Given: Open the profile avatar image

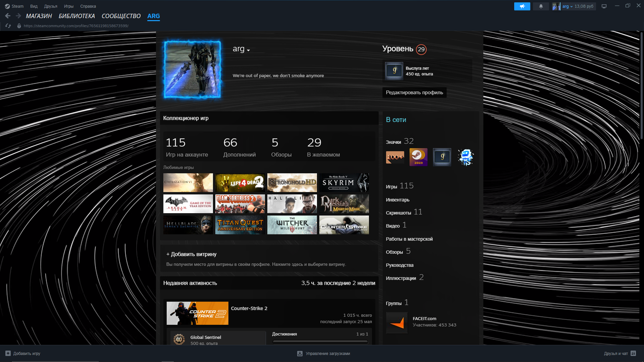Looking at the screenshot, I should 192,69.
